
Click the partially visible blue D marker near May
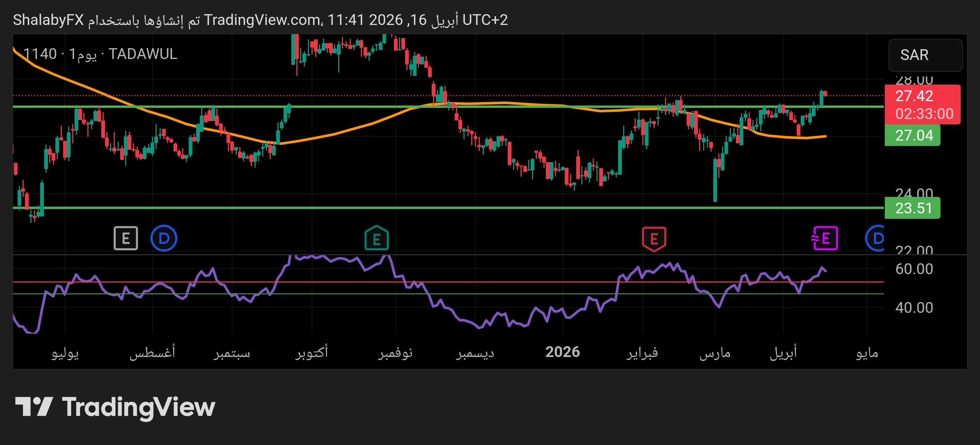(x=875, y=238)
